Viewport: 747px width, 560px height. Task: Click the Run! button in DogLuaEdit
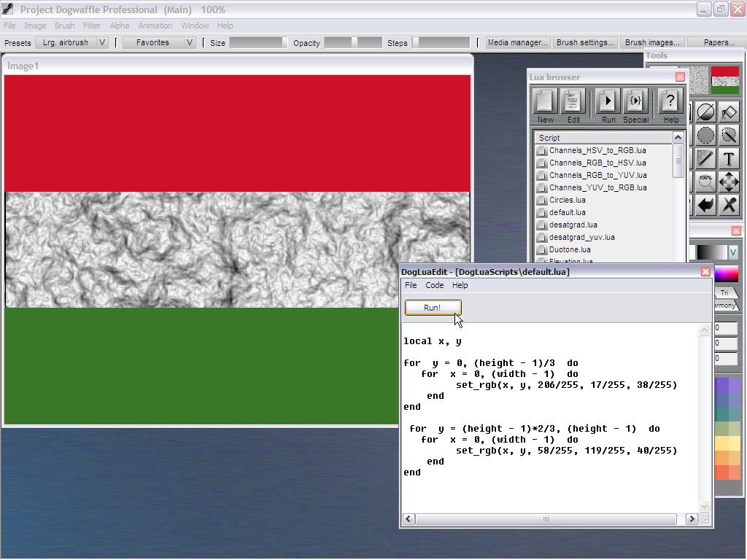433,308
